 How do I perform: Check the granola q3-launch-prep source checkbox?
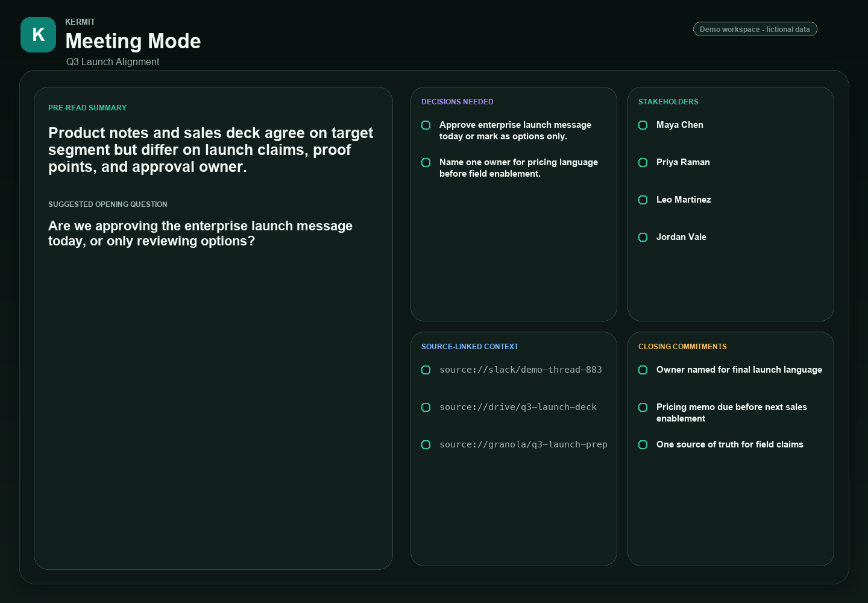pyautogui.click(x=426, y=444)
